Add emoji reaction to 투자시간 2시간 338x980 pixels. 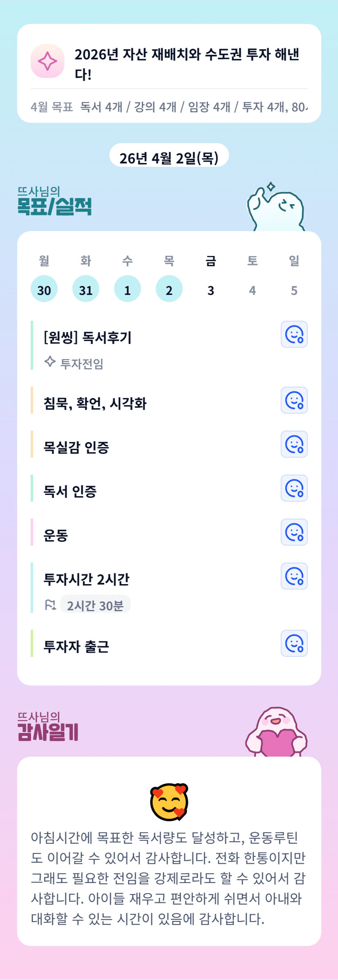tap(294, 576)
